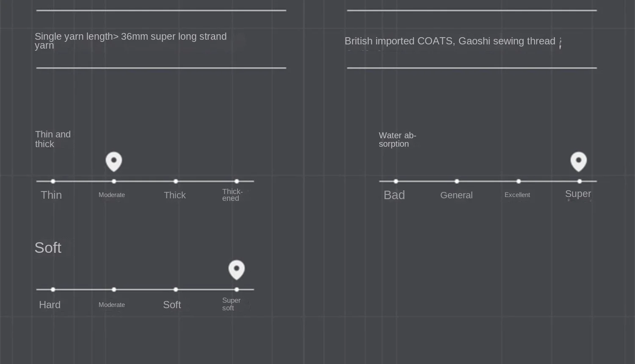The height and width of the screenshot is (364, 635).
Task: Click the British imported COATS thread text
Action: point(450,41)
